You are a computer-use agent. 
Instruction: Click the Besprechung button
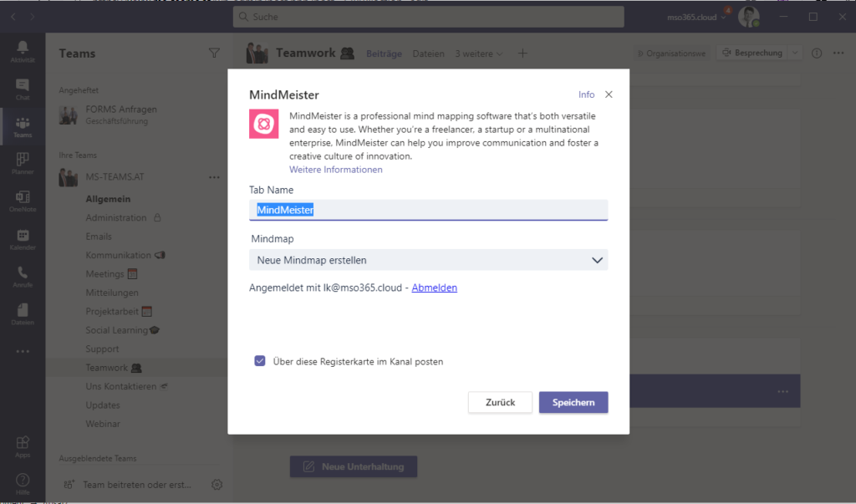click(x=752, y=53)
